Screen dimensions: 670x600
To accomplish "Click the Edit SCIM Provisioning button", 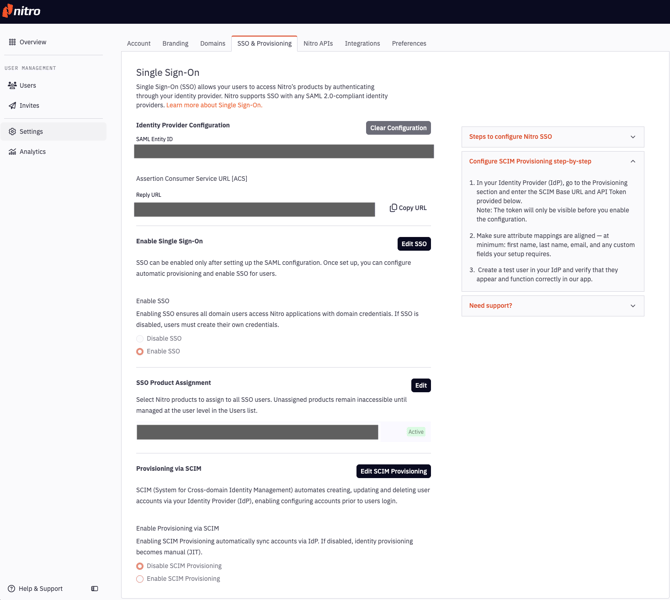I will point(394,471).
